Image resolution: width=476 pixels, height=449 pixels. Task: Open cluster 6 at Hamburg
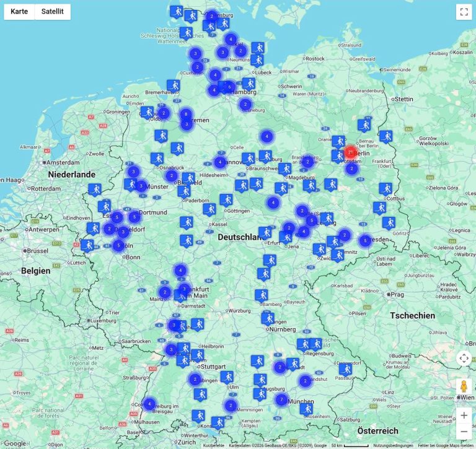(229, 87)
